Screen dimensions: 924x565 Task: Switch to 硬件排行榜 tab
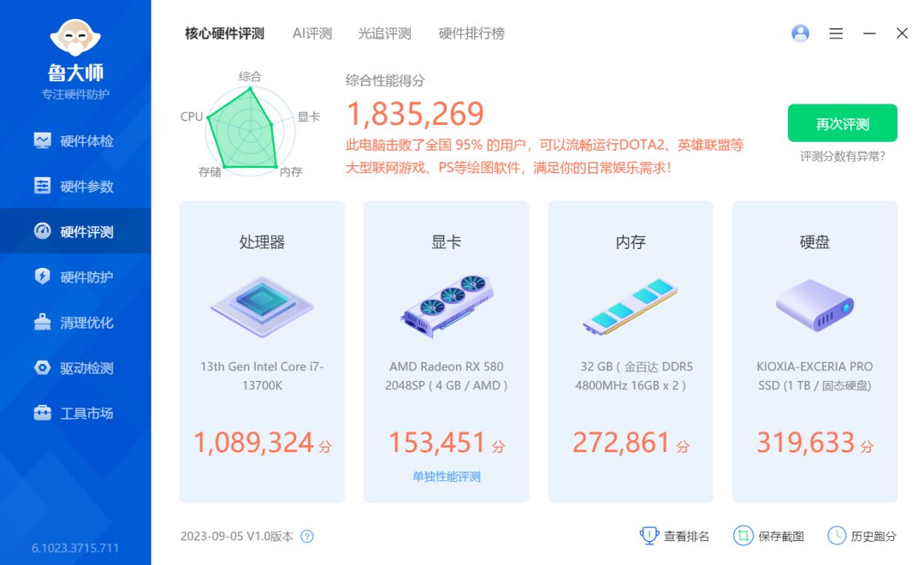(471, 33)
